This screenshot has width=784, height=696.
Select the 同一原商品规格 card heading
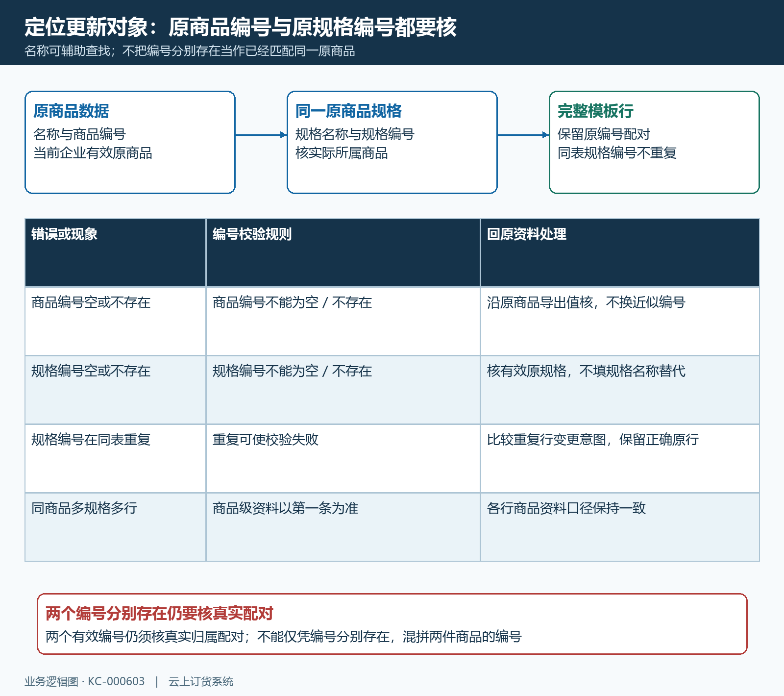point(348,111)
